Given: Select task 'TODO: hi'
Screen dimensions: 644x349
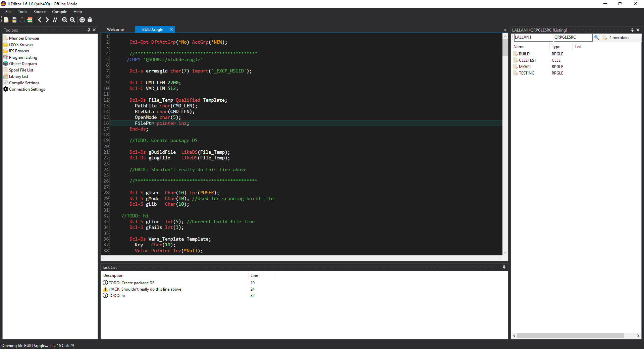Looking at the screenshot, I should pos(117,296).
